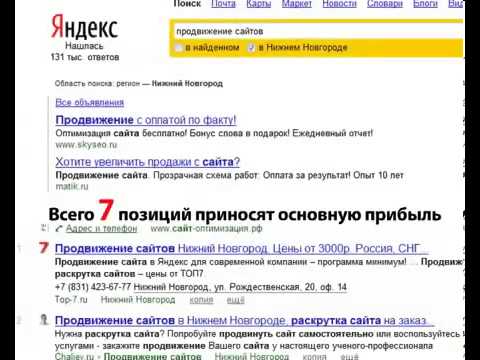480x360 pixels.
Task: Click the 'Область поиска: регион — Нижний Новгород' text
Action: click(x=139, y=83)
